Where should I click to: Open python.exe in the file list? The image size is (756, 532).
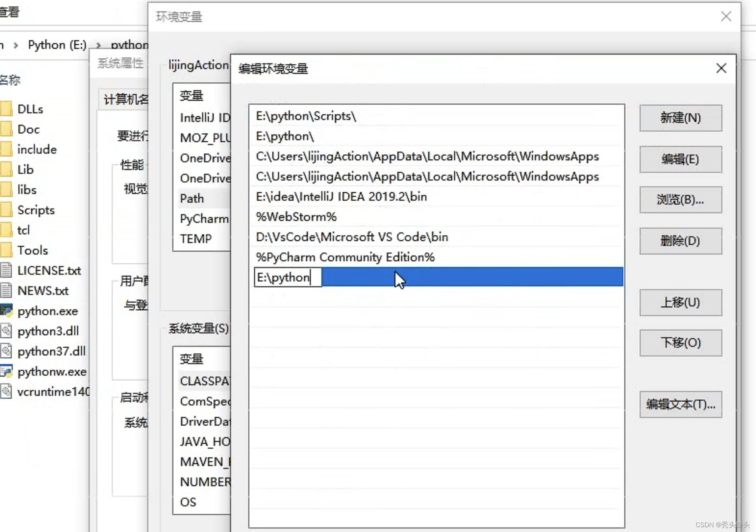pyautogui.click(x=48, y=311)
